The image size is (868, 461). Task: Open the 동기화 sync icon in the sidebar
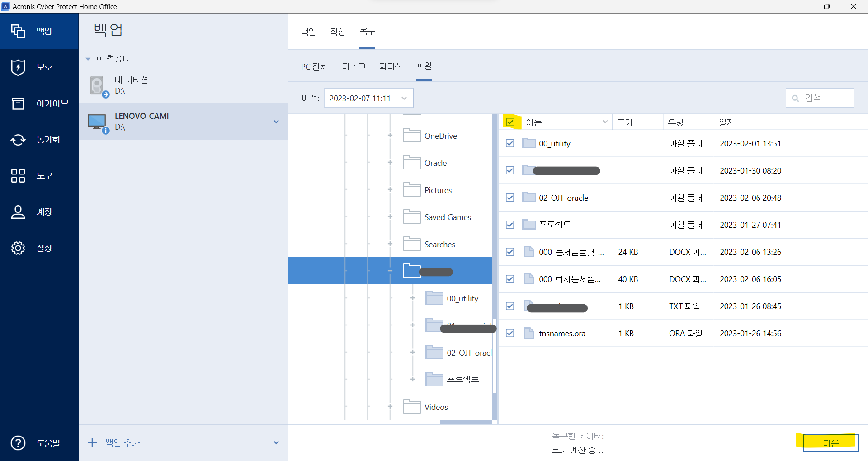click(x=18, y=140)
